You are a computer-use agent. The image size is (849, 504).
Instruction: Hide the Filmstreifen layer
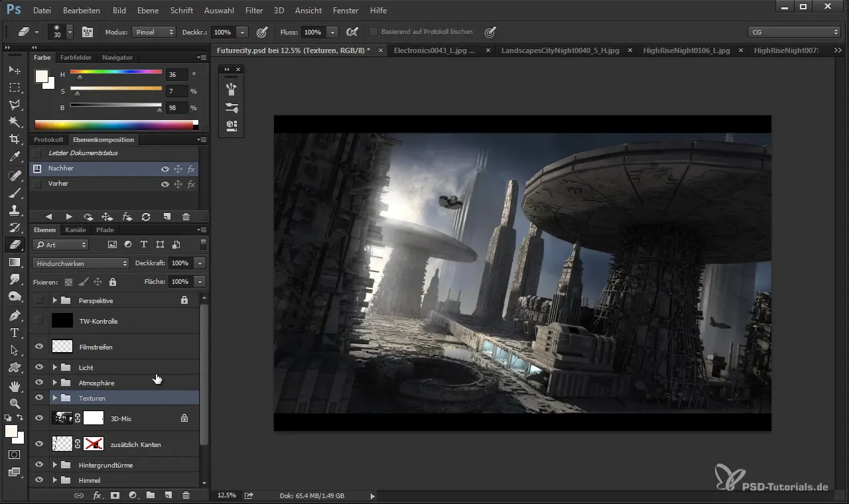click(x=39, y=347)
